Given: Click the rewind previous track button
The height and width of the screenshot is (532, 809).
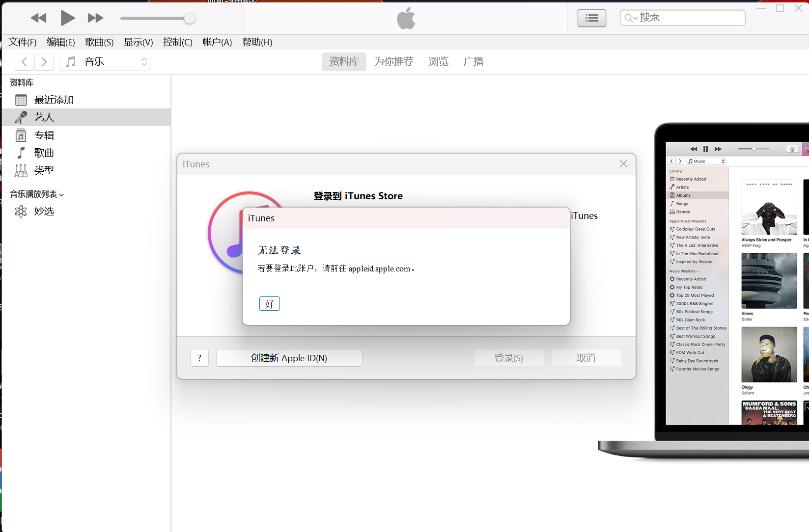Looking at the screenshot, I should click(x=38, y=18).
